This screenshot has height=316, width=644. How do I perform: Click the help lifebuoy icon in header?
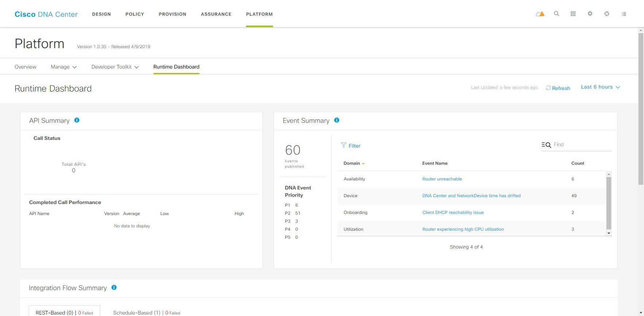(x=607, y=14)
